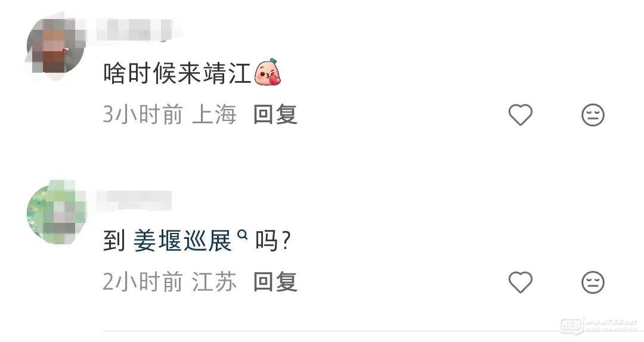This screenshot has height=342, width=644.
Task: Open the 姜堰巡展 search link
Action: coord(182,241)
